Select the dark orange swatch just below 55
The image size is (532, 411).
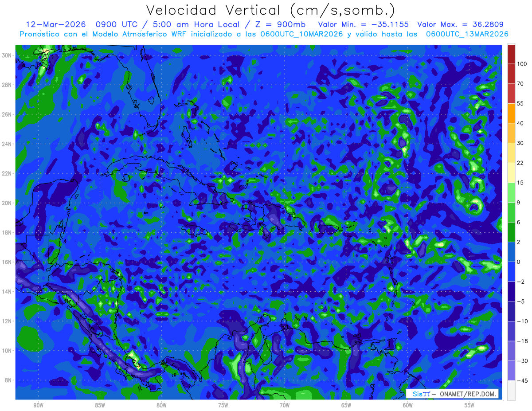[511, 113]
